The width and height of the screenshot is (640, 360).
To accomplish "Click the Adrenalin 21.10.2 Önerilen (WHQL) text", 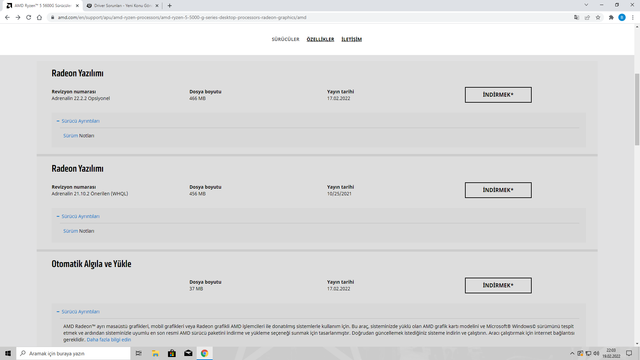I will 90,194.
